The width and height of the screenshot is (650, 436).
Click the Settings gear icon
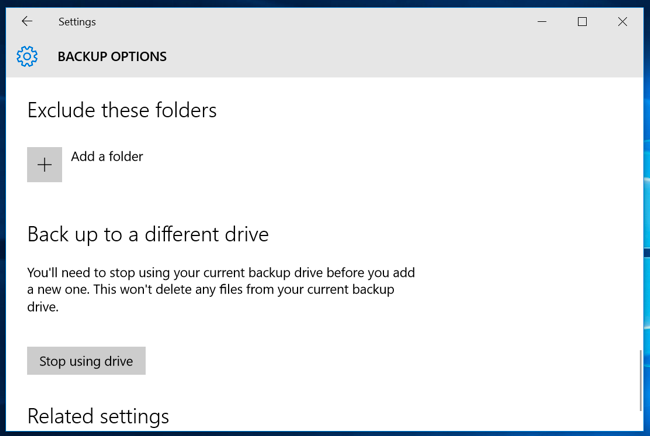[x=27, y=57]
